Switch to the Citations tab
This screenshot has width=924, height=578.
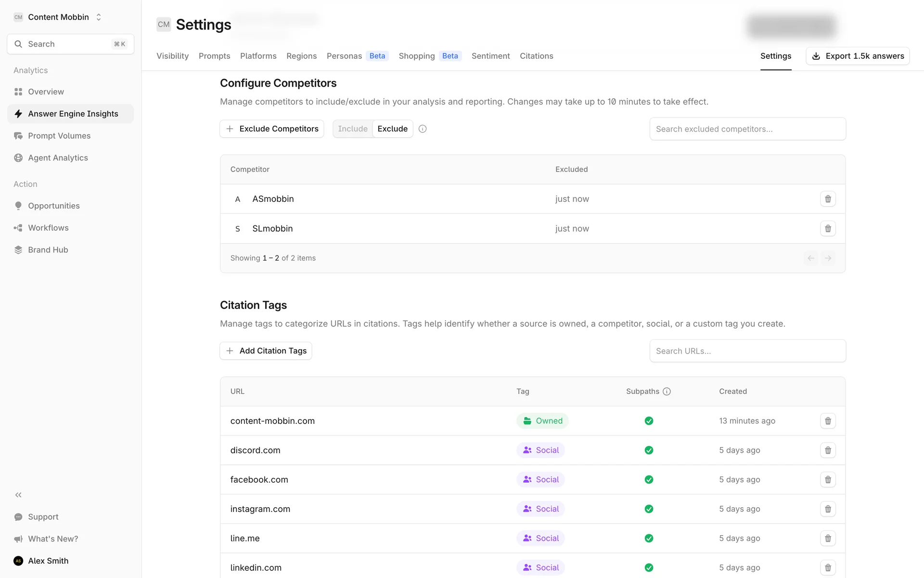536,56
